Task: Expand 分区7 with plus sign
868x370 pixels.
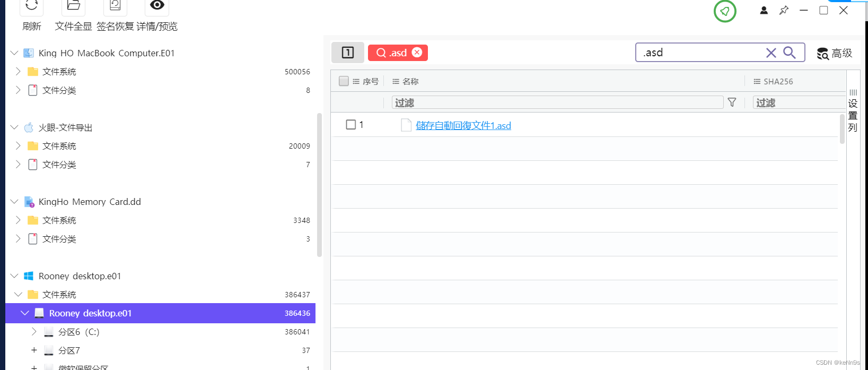Action: [34, 350]
